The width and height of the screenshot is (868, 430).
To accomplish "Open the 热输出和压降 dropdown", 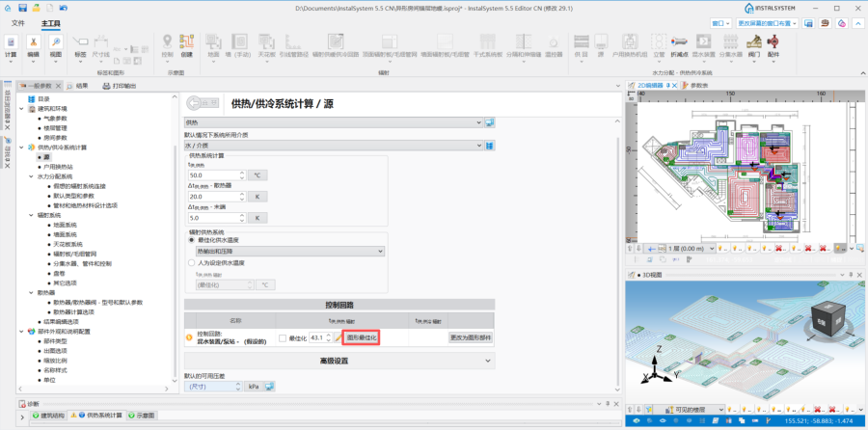I will [x=289, y=251].
